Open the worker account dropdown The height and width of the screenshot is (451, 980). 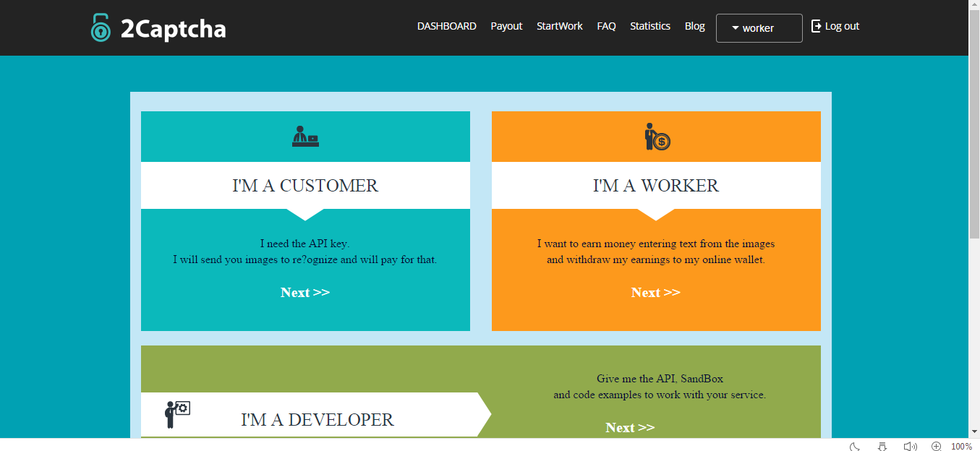(759, 28)
